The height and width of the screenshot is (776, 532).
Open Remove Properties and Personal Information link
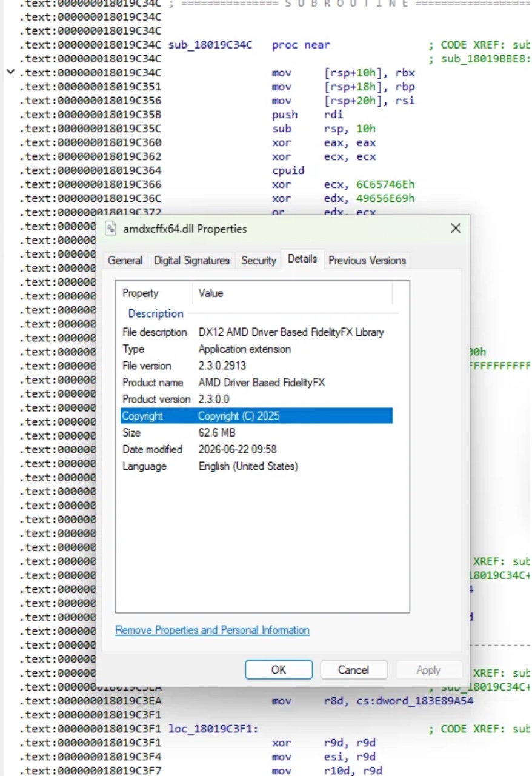coord(212,630)
